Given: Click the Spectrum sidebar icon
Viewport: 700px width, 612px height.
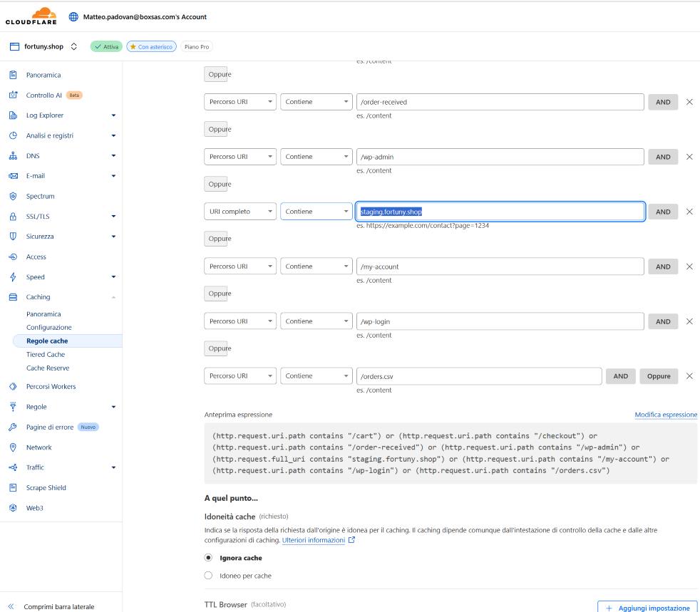Looking at the screenshot, I should (12, 196).
